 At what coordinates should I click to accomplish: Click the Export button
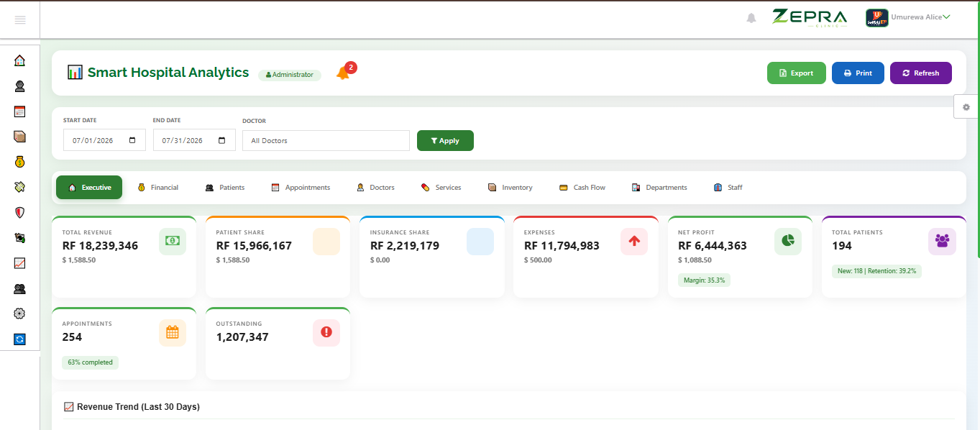(x=797, y=73)
